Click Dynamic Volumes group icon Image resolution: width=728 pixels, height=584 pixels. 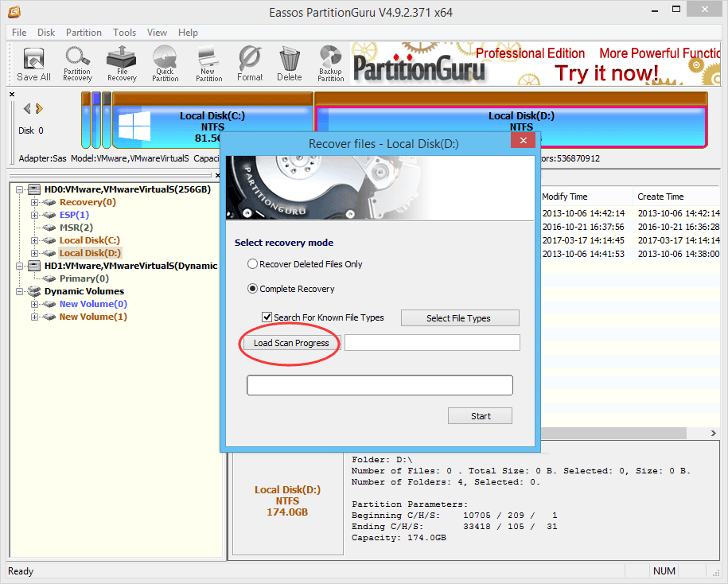pyautogui.click(x=34, y=291)
